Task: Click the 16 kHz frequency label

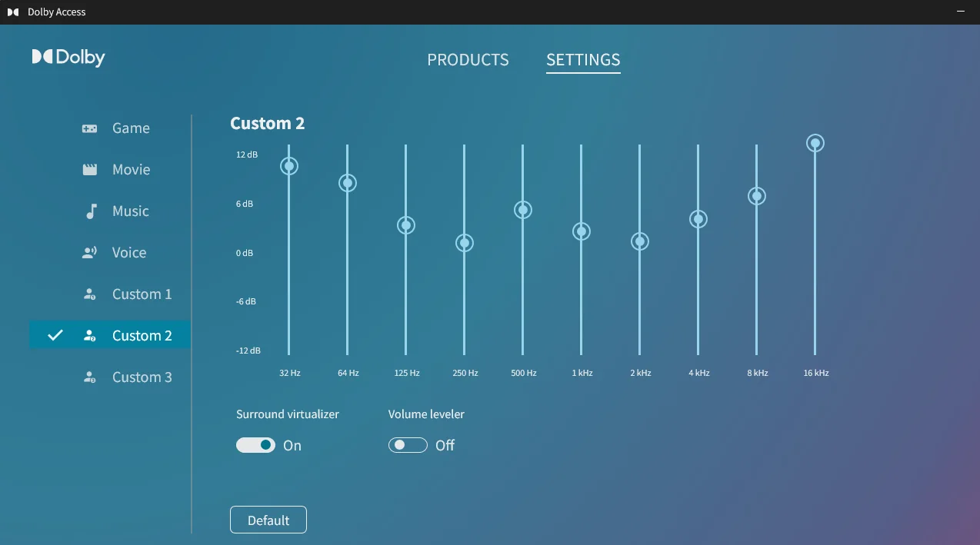Action: click(x=816, y=373)
